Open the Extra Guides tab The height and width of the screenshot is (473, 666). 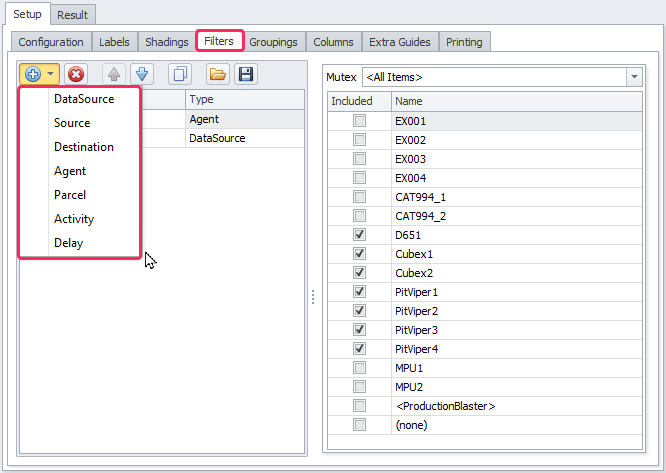click(x=399, y=42)
